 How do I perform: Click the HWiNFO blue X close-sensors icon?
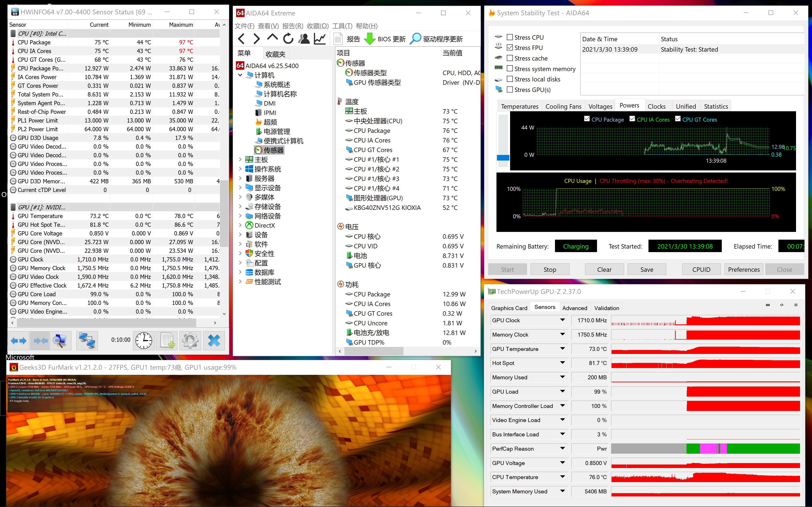214,340
